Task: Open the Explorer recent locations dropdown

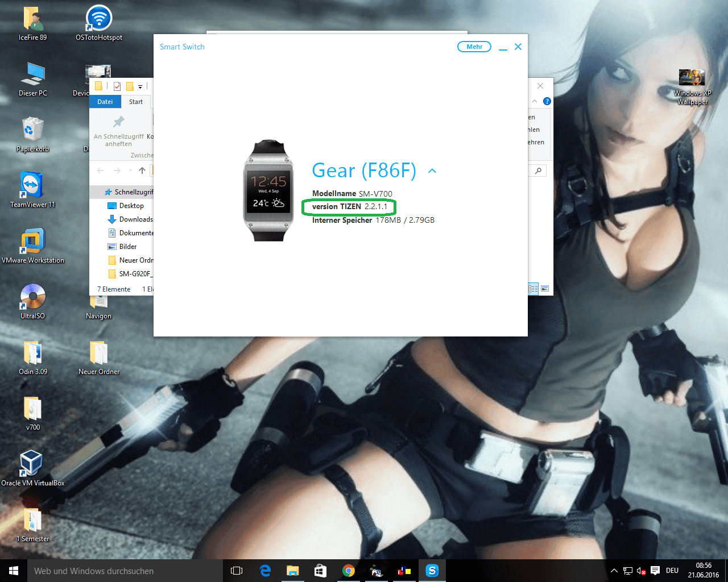Action: [130, 171]
